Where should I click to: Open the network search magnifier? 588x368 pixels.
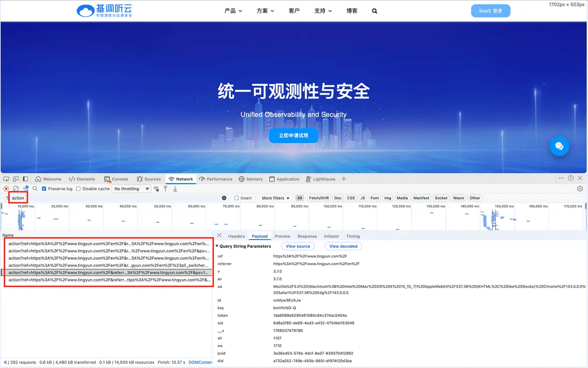[x=35, y=189]
